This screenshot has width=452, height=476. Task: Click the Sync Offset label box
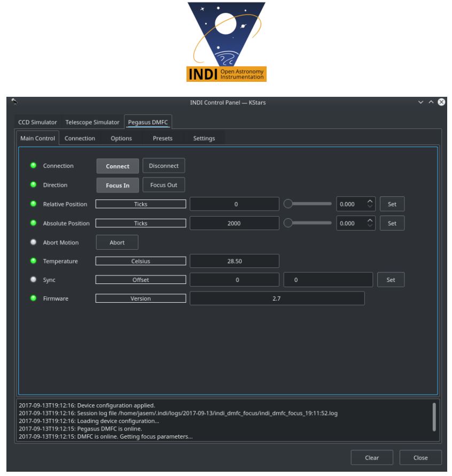click(x=141, y=280)
